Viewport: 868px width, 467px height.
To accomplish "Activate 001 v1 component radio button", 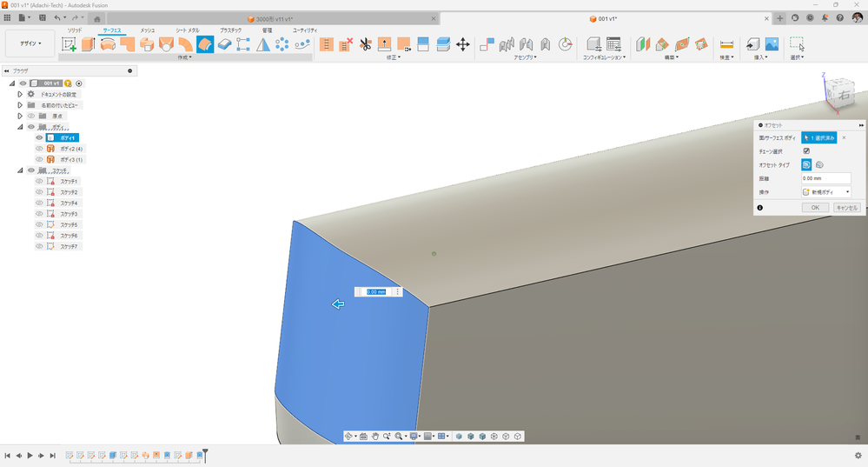I will pos(79,83).
